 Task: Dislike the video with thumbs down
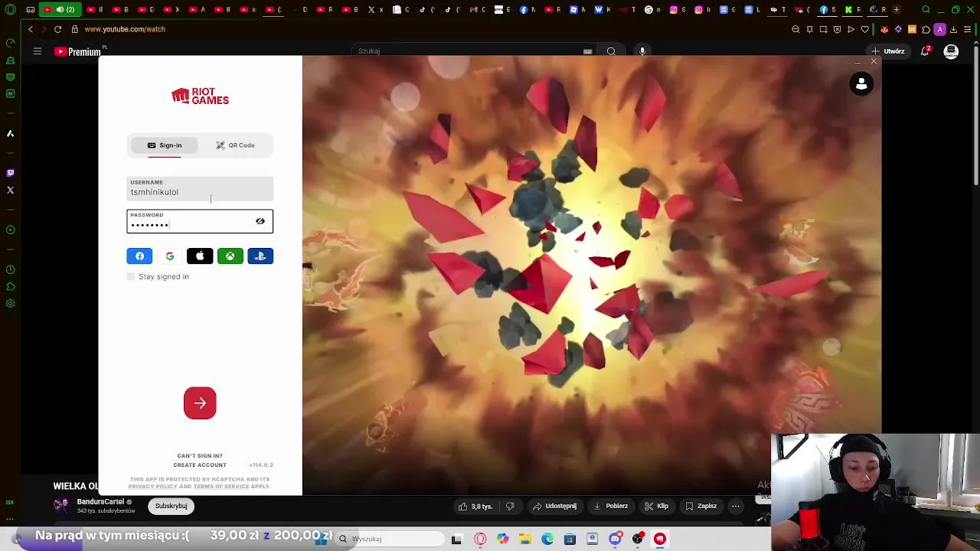click(510, 506)
